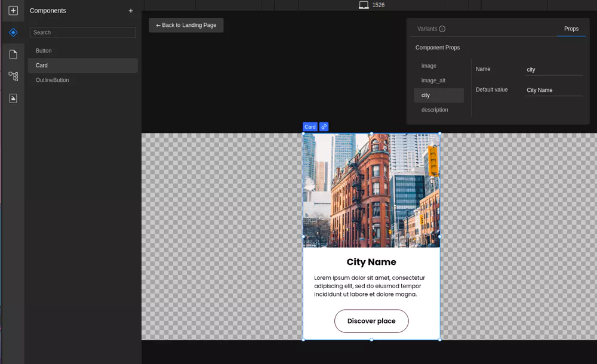
Task: Click the laptop viewport icon at top
Action: tap(364, 5)
